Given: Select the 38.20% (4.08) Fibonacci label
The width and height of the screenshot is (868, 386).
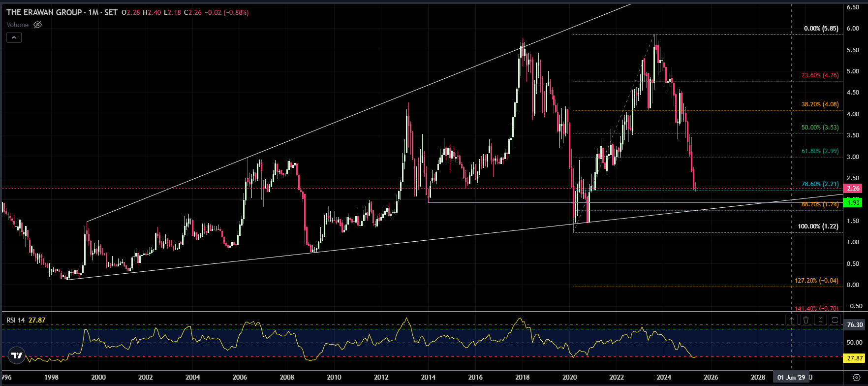Looking at the screenshot, I should pyautogui.click(x=820, y=104).
